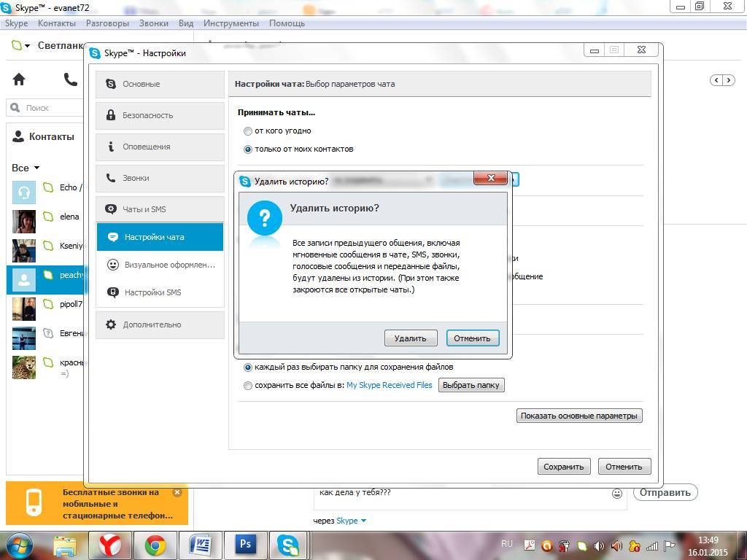This screenshot has width=747, height=560.
Task: Open the Action Center flag icon in tray
Action: pos(670,546)
